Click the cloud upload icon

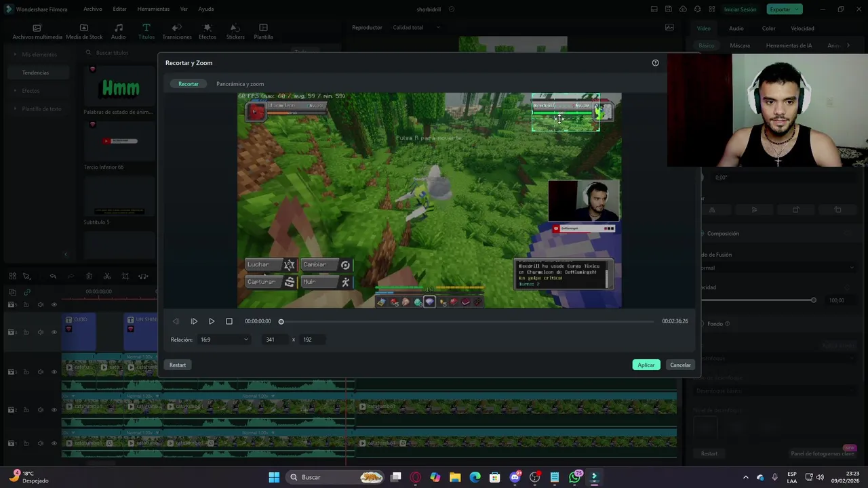pos(683,9)
